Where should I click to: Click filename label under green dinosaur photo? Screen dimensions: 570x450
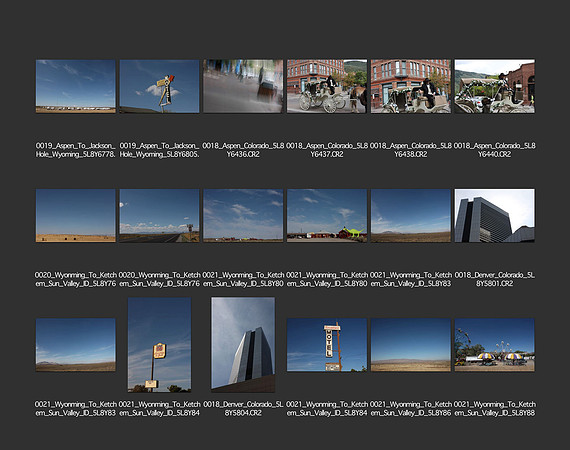(x=327, y=279)
